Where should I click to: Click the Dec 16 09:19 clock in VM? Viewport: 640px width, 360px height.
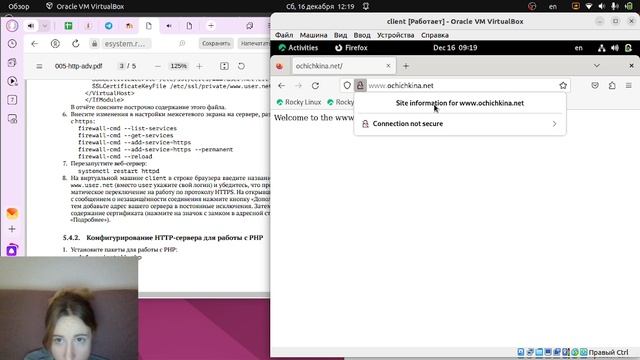tap(455, 48)
